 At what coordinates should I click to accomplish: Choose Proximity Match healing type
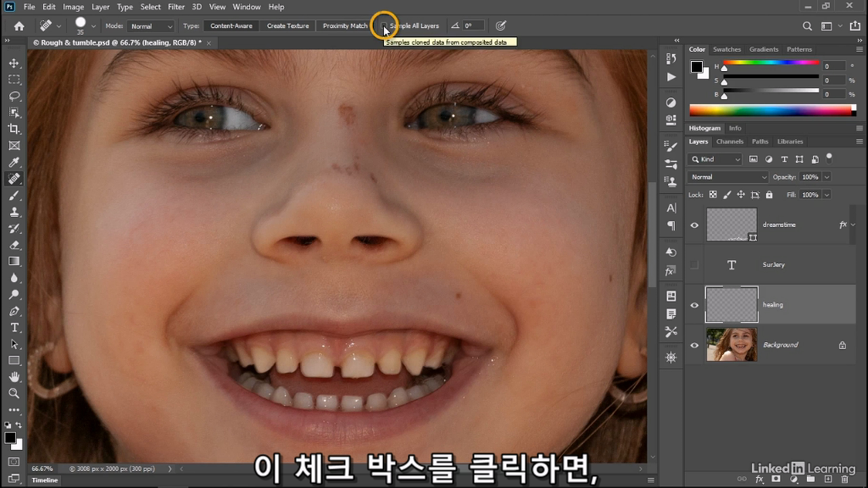(345, 26)
